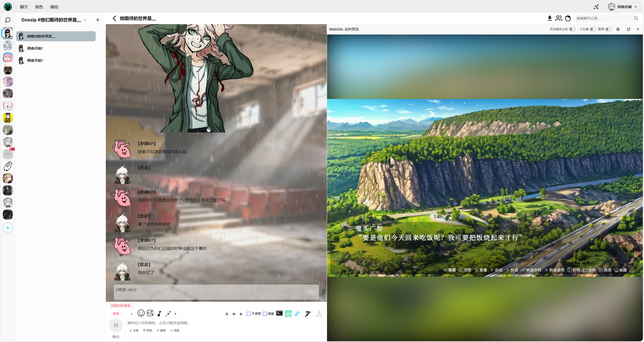Open the 暂离 status dropdown
The width and height of the screenshot is (644, 342).
118,314
